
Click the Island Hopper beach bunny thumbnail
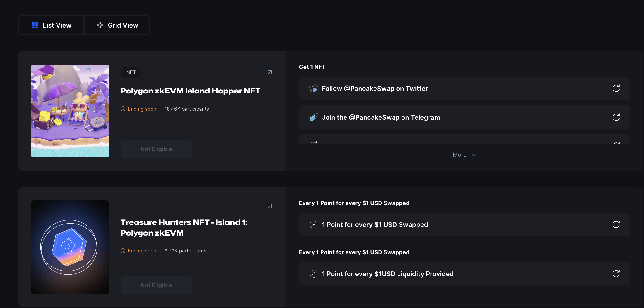point(70,111)
